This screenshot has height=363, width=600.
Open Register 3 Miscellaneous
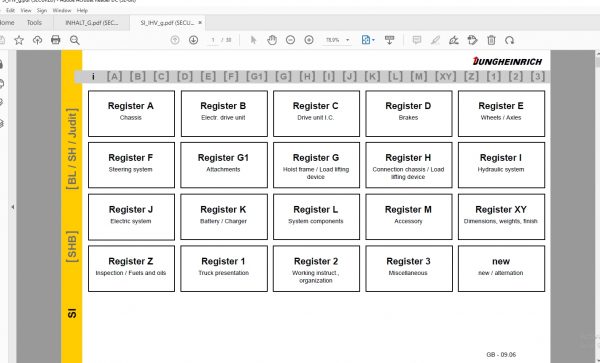pyautogui.click(x=409, y=269)
